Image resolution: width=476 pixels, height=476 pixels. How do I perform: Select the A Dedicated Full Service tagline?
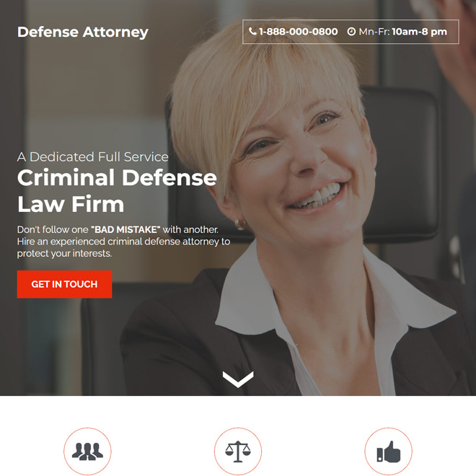92,157
